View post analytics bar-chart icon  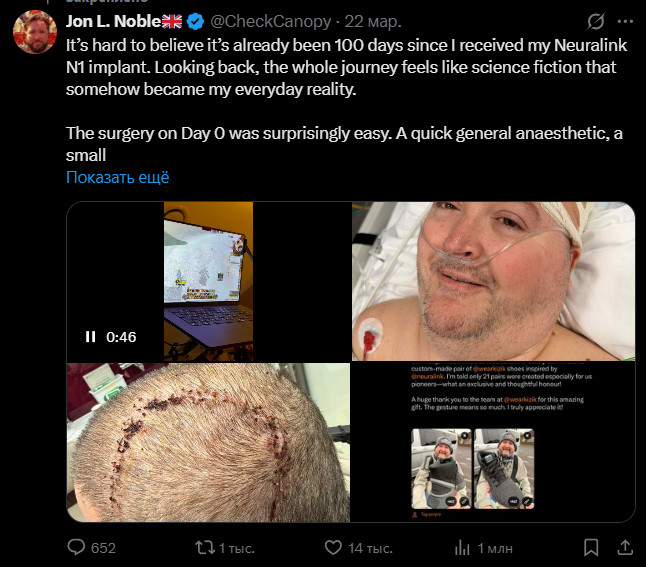462,548
